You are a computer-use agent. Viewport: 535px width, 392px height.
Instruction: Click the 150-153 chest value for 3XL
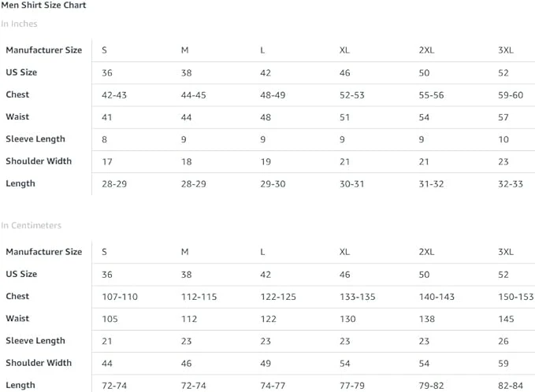coord(515,297)
